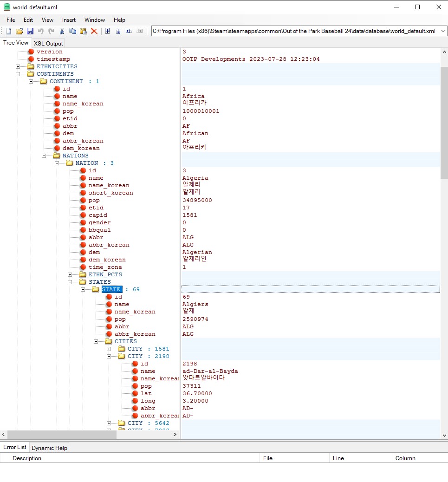Expand the CITY : 1581 node
This screenshot has width=448, height=482.
[x=109, y=349]
